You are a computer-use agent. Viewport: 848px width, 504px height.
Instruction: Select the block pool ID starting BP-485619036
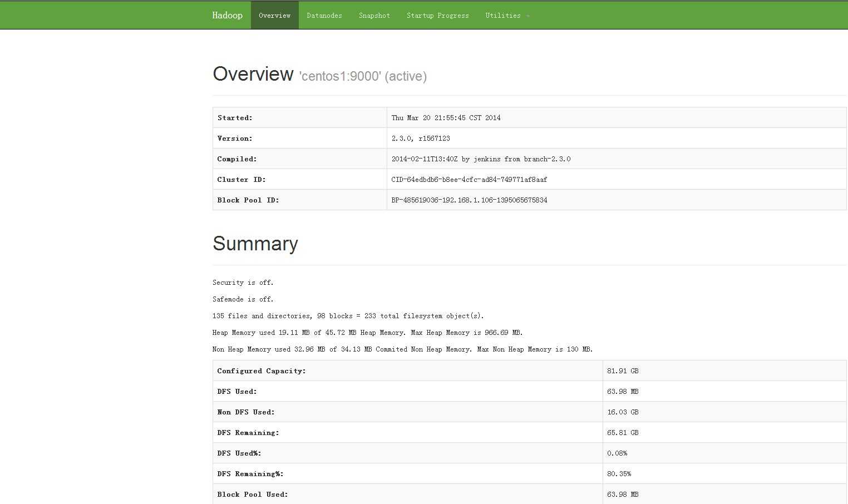point(469,200)
